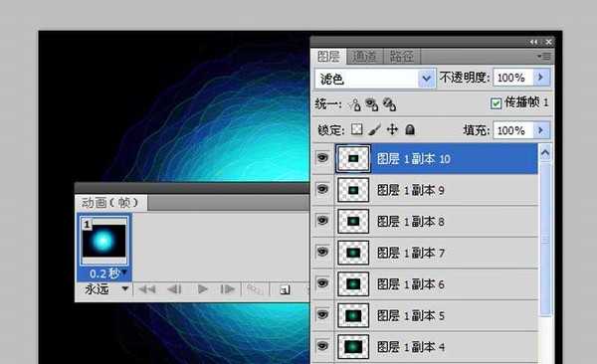Click the unify layer style icon
This screenshot has width=597, height=364.
pos(389,104)
